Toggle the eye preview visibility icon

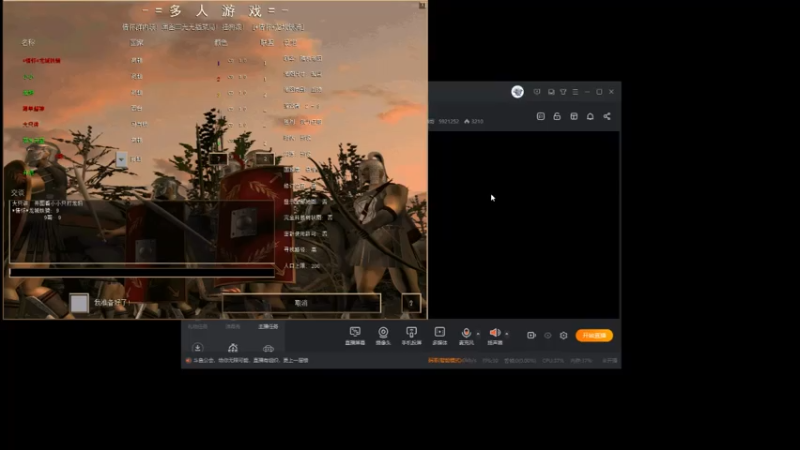pyautogui.click(x=547, y=335)
